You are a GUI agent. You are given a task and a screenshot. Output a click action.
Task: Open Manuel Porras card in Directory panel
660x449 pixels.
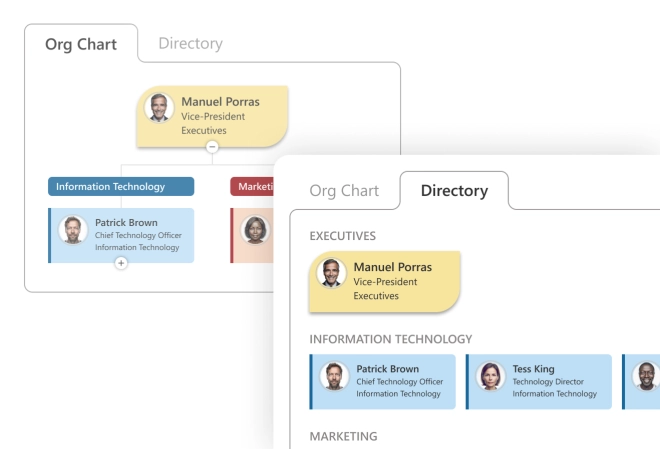385,282
